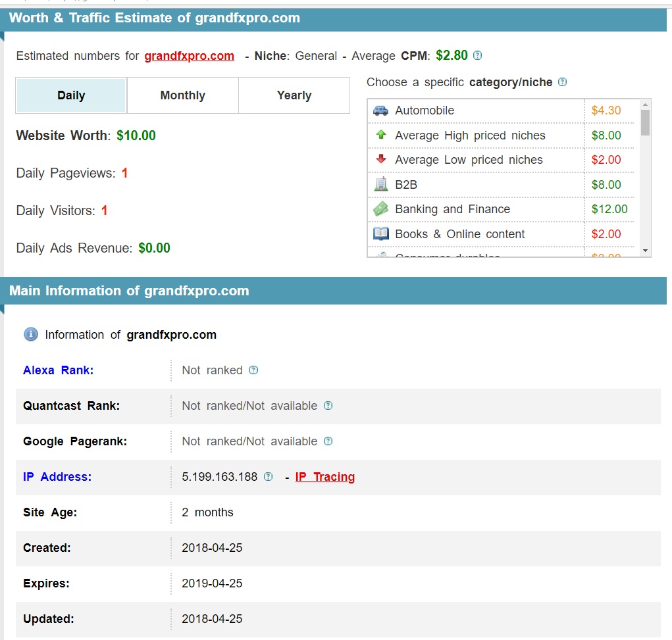The height and width of the screenshot is (640, 672).
Task: Select the B2B niche row
Action: [501, 185]
